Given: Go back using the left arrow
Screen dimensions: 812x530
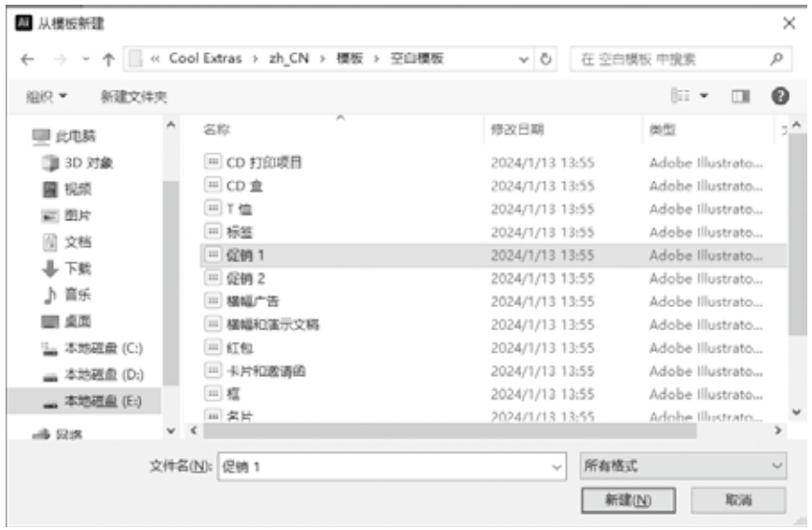Looking at the screenshot, I should tap(27, 60).
